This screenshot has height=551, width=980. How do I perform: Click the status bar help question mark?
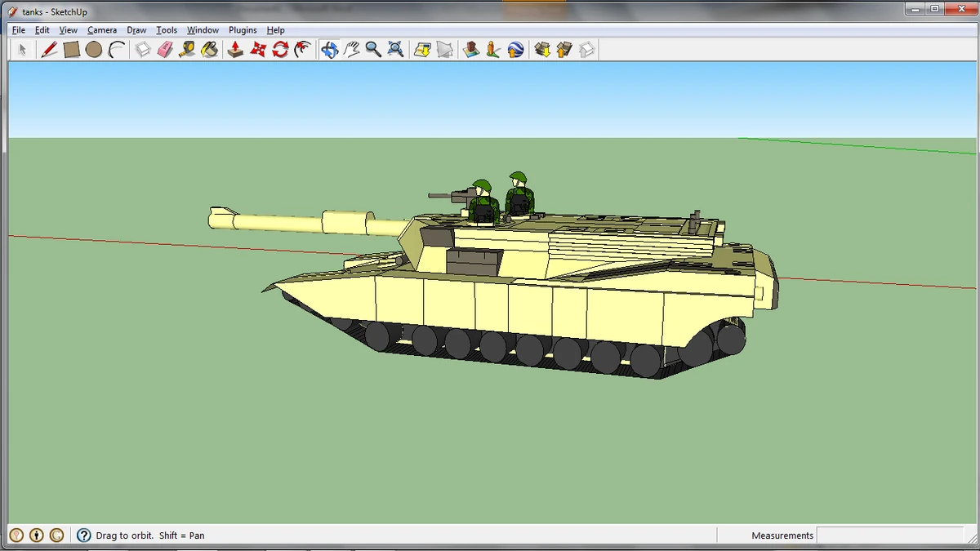tap(84, 535)
